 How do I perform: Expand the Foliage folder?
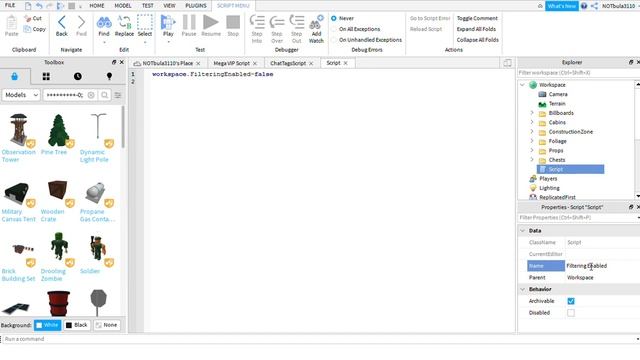point(532,141)
